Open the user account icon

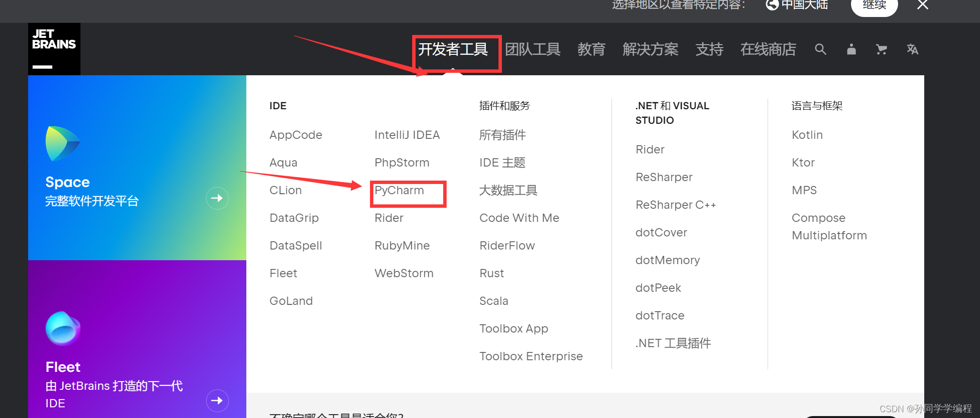click(851, 49)
